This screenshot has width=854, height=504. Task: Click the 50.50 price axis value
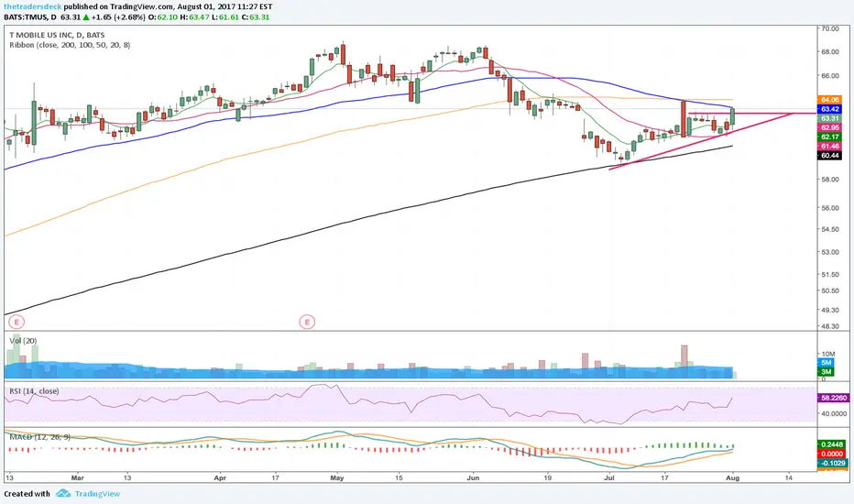tap(830, 290)
